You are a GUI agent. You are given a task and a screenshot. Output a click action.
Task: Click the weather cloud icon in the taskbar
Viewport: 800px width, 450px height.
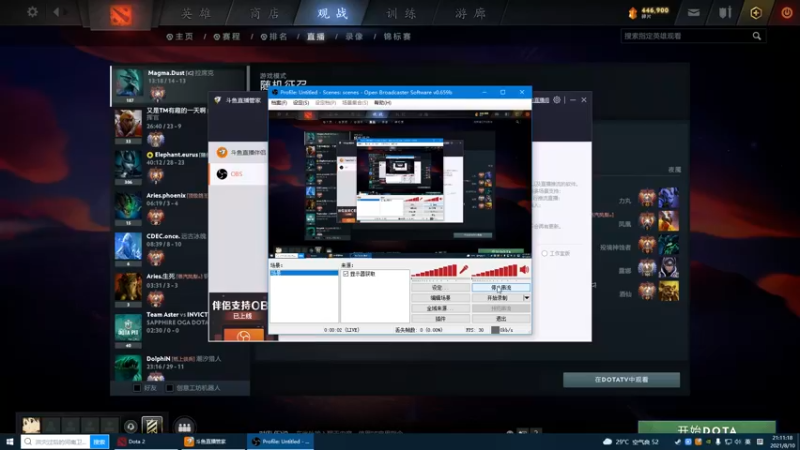pos(607,442)
